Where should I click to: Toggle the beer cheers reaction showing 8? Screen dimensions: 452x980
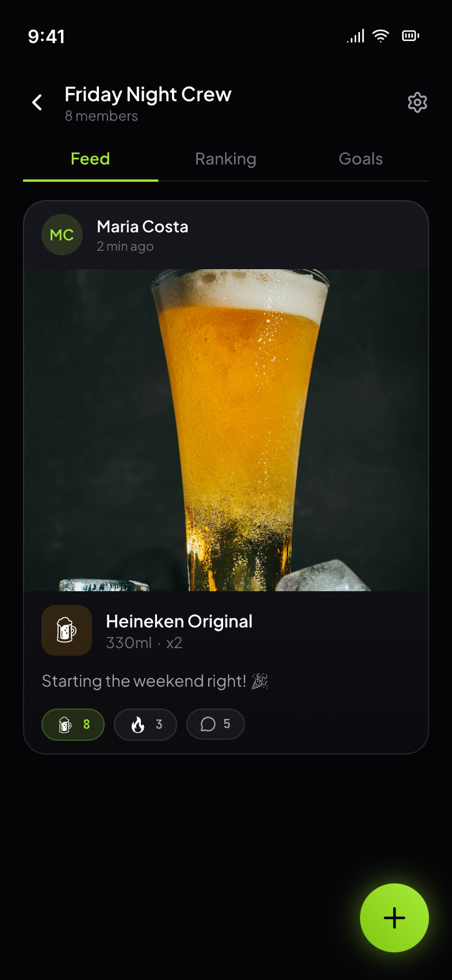point(73,725)
